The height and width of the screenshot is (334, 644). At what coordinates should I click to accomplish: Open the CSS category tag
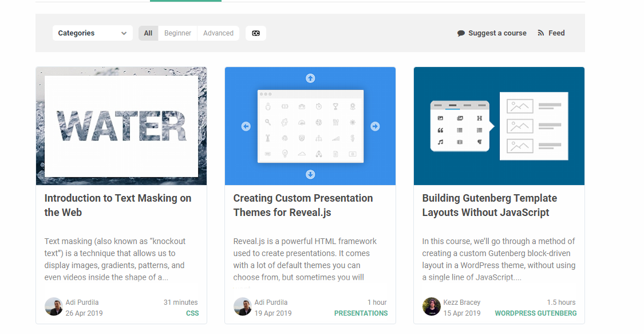[192, 313]
